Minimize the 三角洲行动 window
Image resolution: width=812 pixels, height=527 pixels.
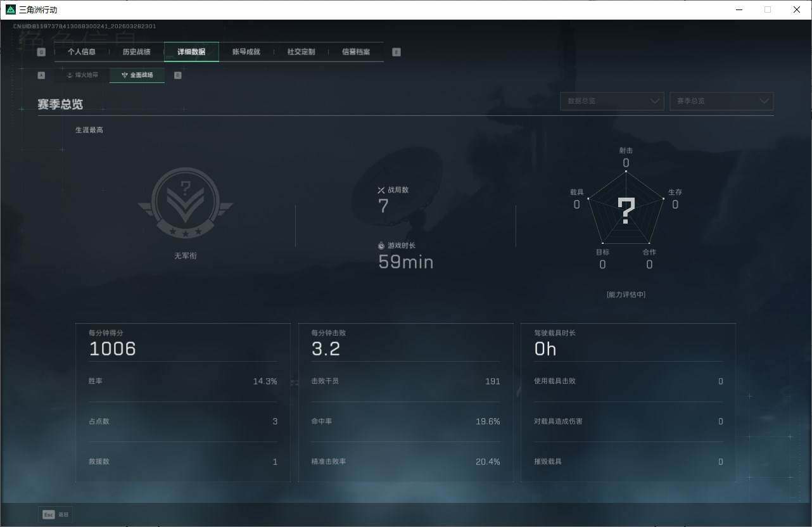click(x=739, y=10)
